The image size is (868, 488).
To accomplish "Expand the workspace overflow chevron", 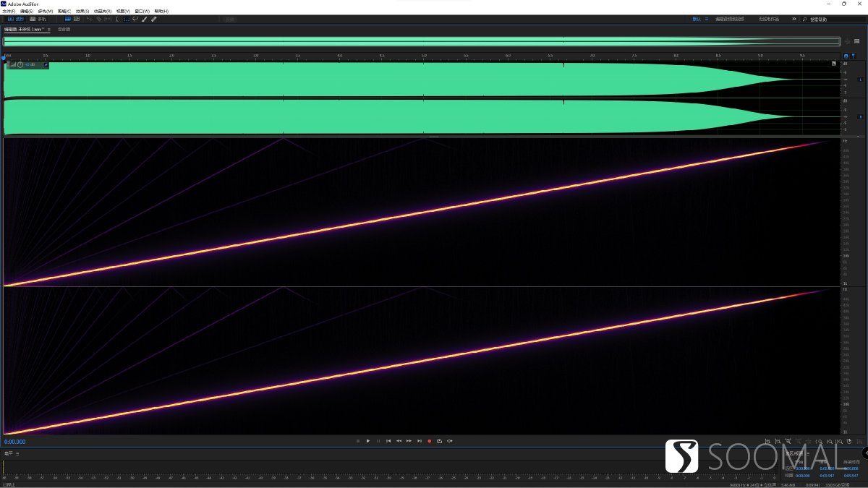I will pyautogui.click(x=794, y=20).
